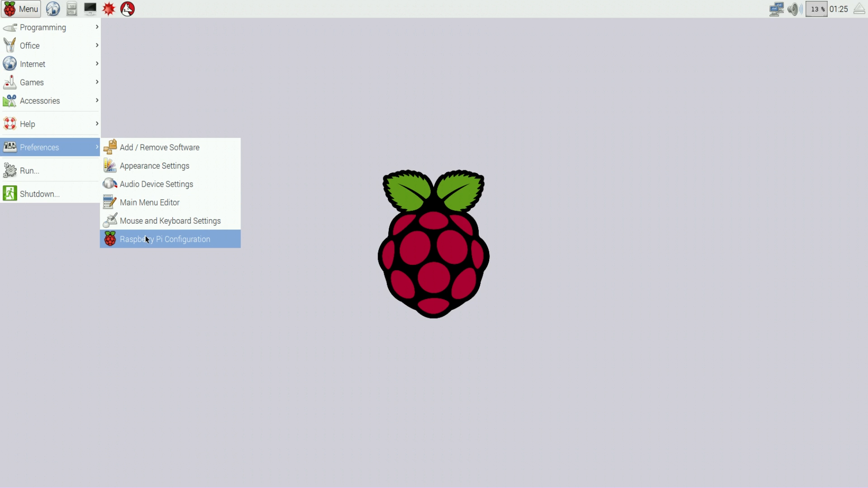Launch the File Manager from the top panel
Image resolution: width=868 pixels, height=488 pixels.
click(x=71, y=9)
